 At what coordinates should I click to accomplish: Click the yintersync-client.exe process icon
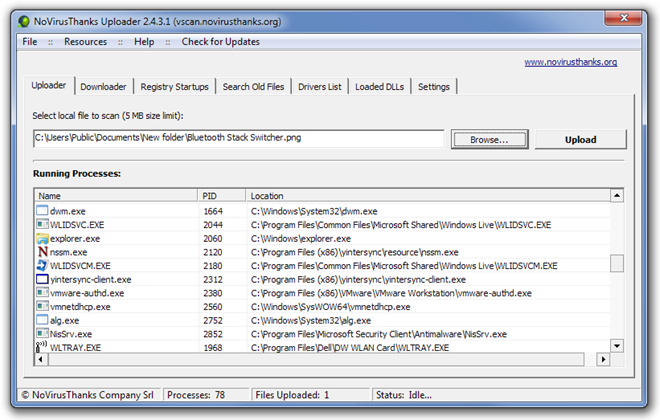(42, 279)
